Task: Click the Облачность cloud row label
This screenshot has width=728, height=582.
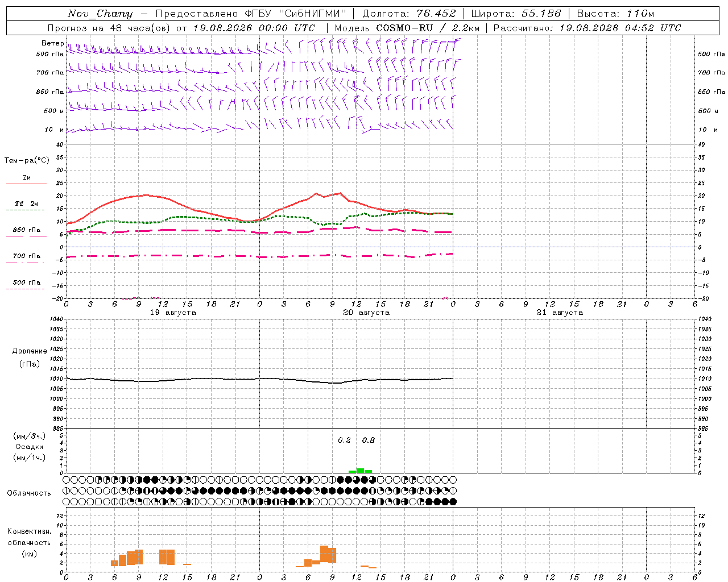Action: click(x=29, y=493)
